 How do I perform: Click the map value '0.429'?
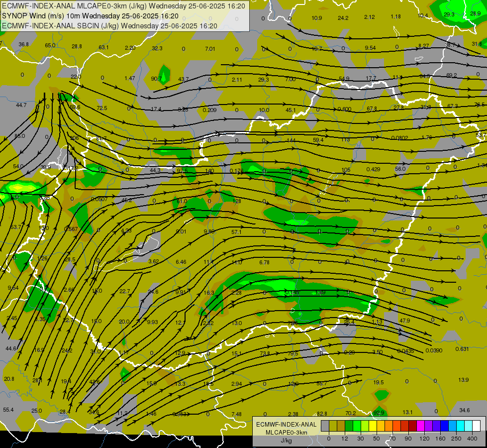(x=373, y=169)
